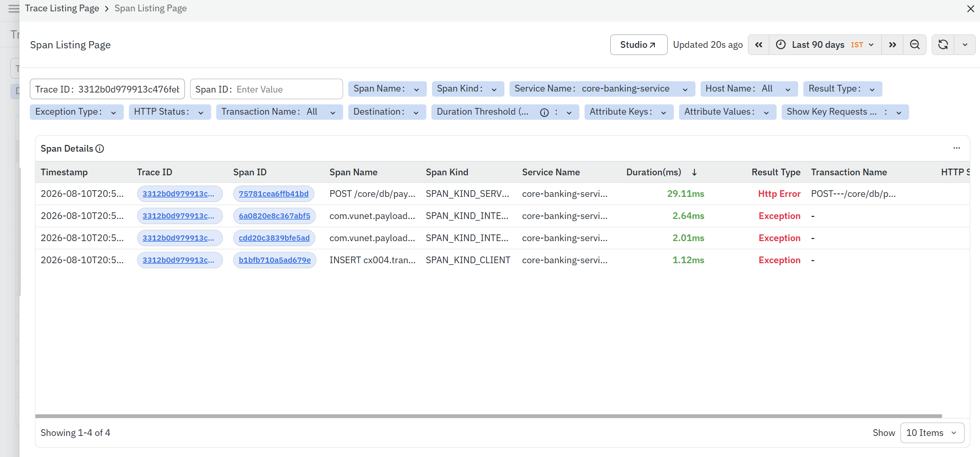This screenshot has width=980, height=457.
Task: Open trace ID link in 2.64ms row
Action: [x=179, y=216]
